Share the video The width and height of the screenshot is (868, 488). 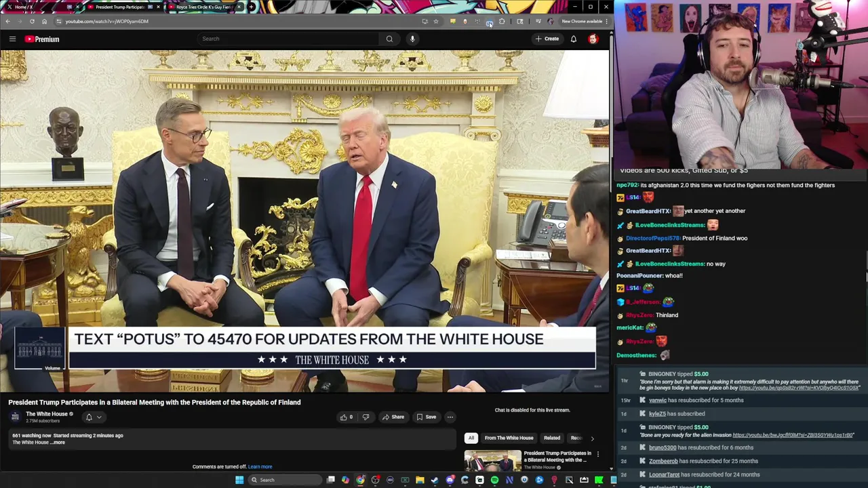[393, 417]
